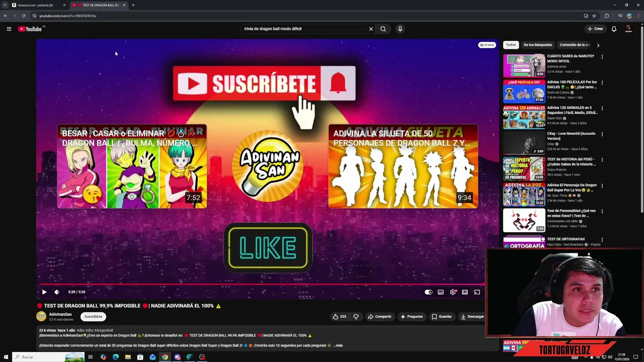Open Windows Start menu
This screenshot has height=362, width=644.
click(6, 357)
